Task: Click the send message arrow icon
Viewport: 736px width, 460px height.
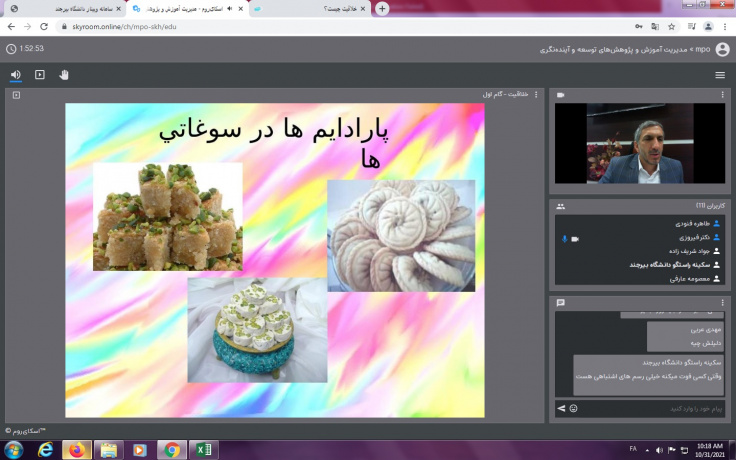Action: (562, 408)
